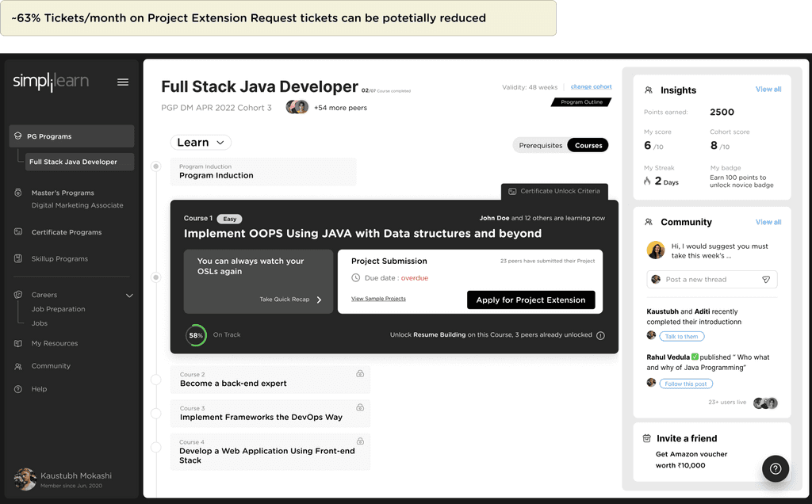Click the Take Quick Recap arrow
The width and height of the screenshot is (812, 504).
[319, 300]
